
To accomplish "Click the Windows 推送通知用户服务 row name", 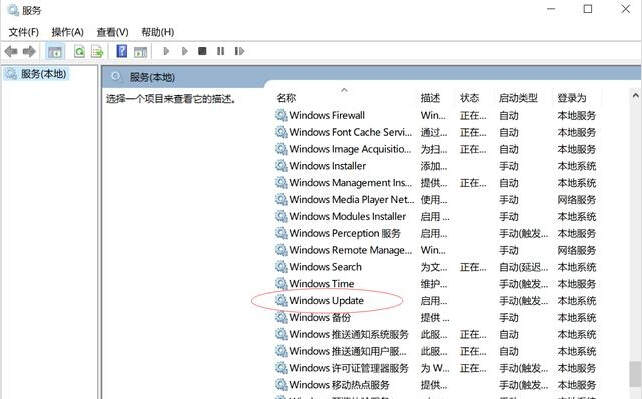I will [348, 351].
